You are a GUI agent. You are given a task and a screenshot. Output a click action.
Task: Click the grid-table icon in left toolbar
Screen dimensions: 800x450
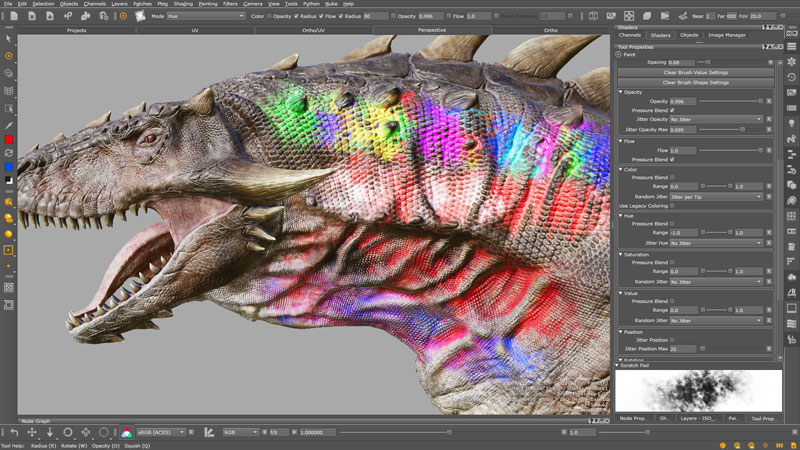(9, 91)
